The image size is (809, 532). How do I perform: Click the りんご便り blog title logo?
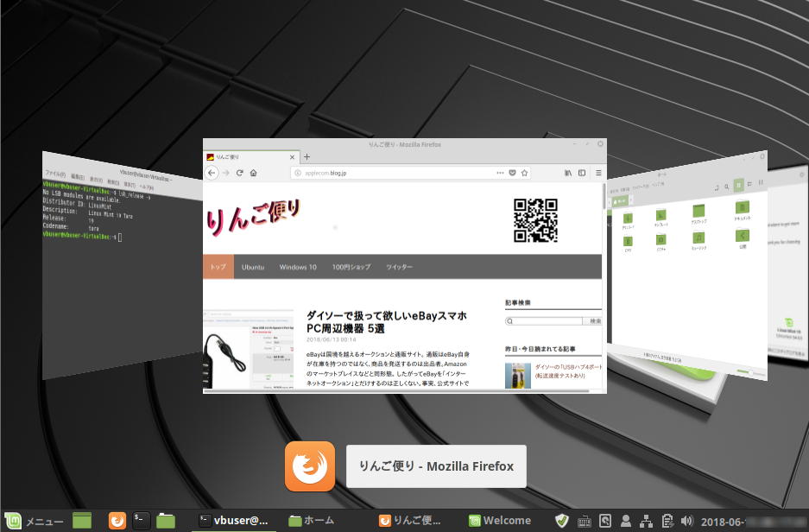click(x=253, y=218)
